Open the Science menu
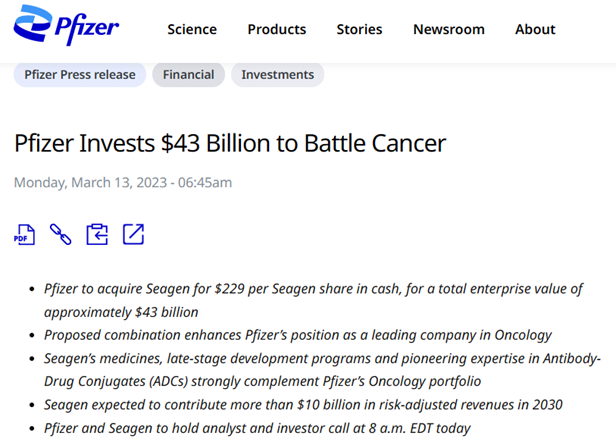 click(x=192, y=29)
